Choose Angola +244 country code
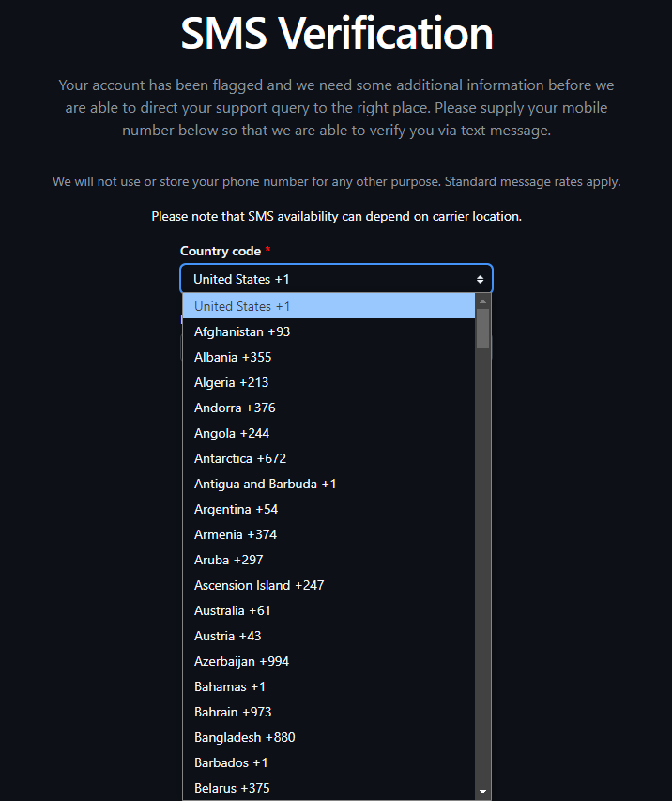The image size is (672, 801). 328,433
